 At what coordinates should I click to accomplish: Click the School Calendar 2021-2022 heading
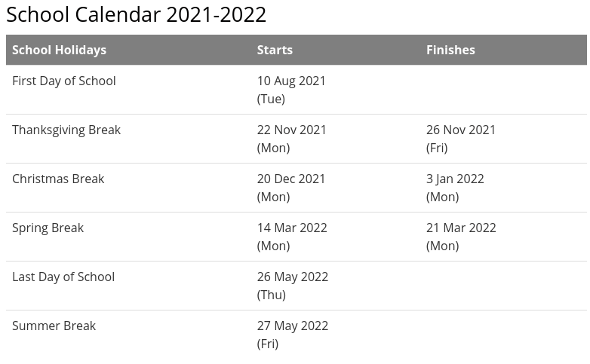136,14
